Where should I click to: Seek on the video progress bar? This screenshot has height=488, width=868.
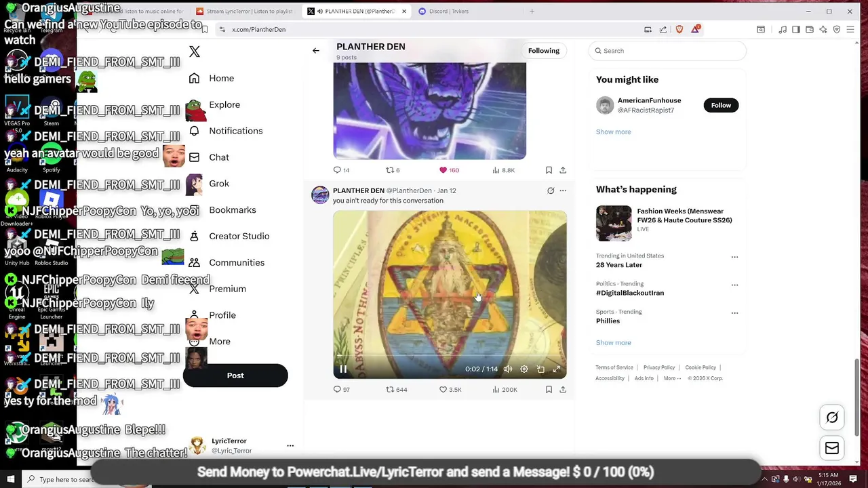(450, 355)
